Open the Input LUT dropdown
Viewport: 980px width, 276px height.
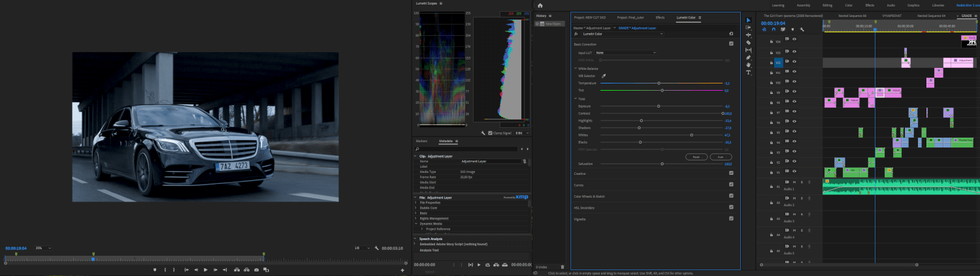pyautogui.click(x=625, y=52)
